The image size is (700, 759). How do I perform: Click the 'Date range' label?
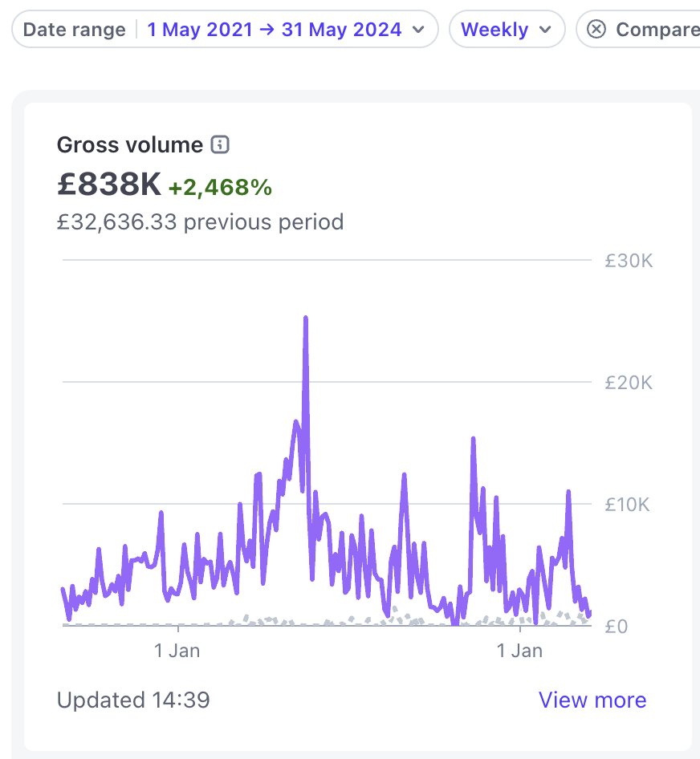click(74, 30)
